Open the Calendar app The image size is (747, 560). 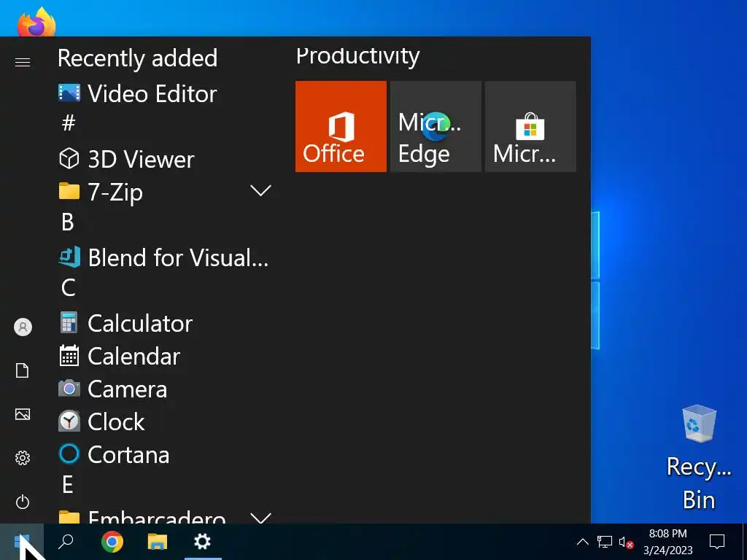tap(164, 356)
